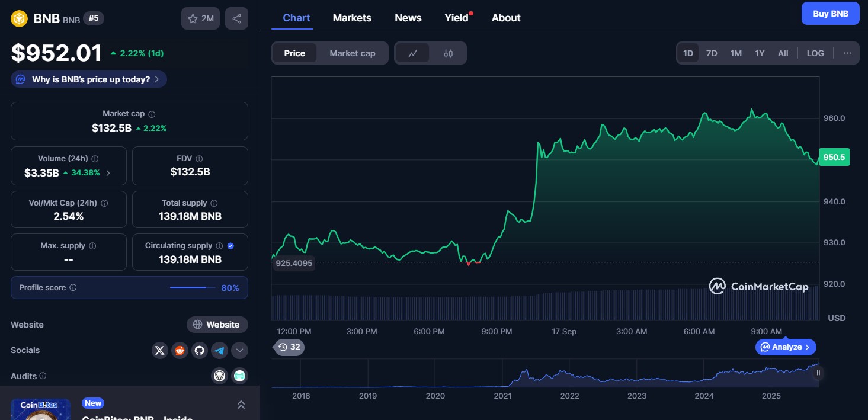Click the verified badge next to Circulating supply
Image resolution: width=868 pixels, height=420 pixels.
click(x=230, y=246)
